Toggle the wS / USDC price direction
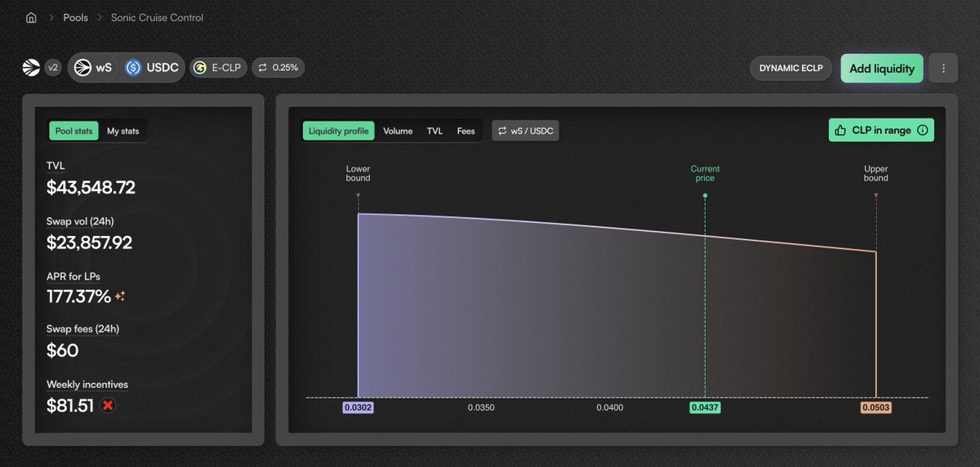Viewport: 980px width, 467px height. tap(525, 131)
